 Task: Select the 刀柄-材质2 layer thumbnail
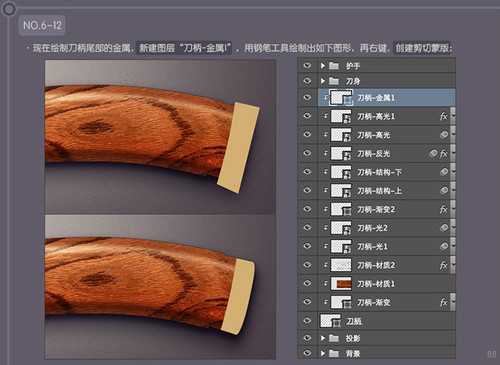pyautogui.click(x=341, y=265)
